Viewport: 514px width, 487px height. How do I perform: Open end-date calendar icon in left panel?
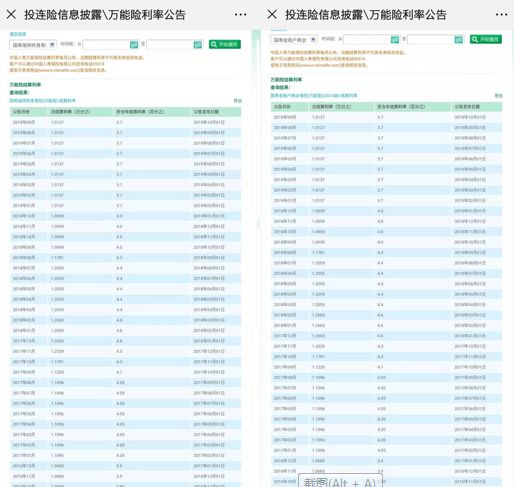[198, 44]
